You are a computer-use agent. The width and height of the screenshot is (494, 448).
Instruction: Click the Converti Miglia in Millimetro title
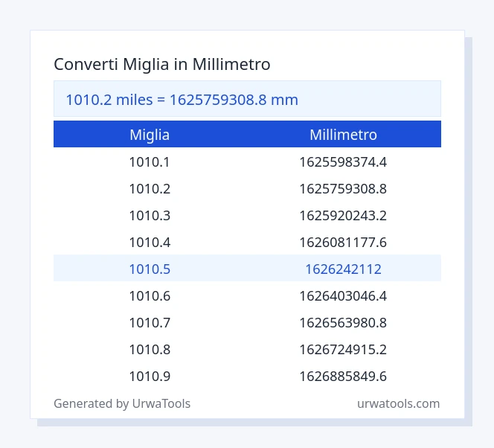tap(162, 65)
